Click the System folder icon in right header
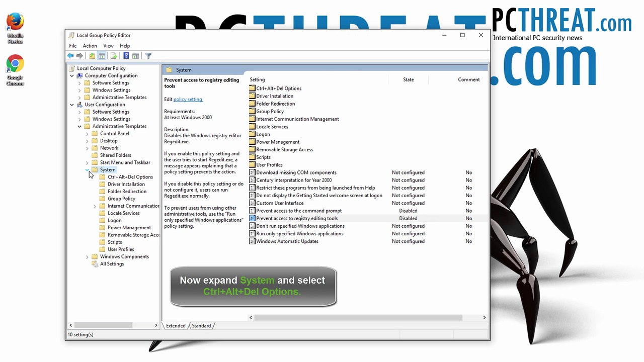The height and width of the screenshot is (362, 644). [169, 70]
